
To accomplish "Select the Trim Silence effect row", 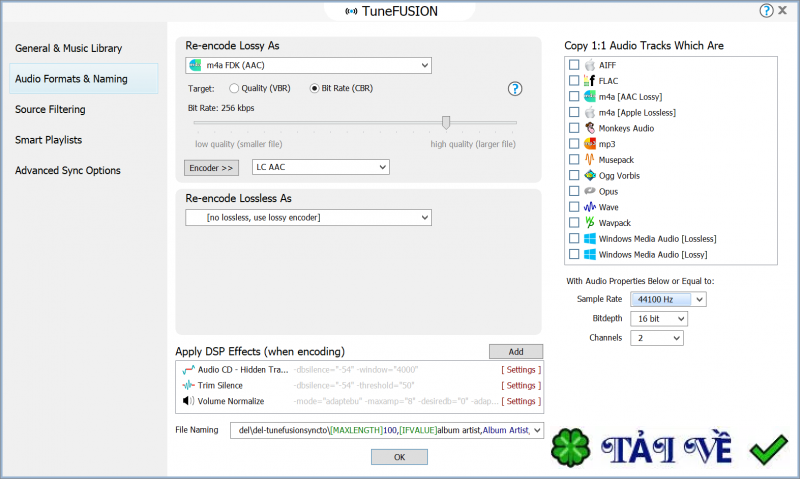I will (x=360, y=386).
